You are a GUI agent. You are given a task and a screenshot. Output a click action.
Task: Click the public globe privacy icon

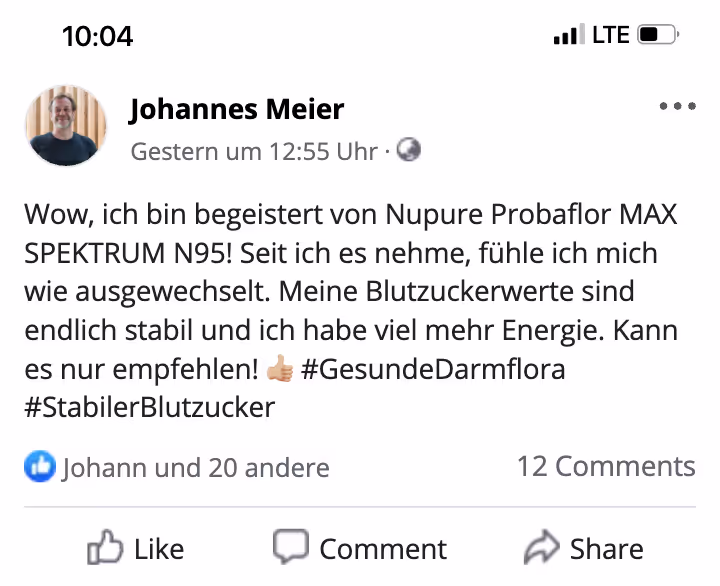coord(408,150)
